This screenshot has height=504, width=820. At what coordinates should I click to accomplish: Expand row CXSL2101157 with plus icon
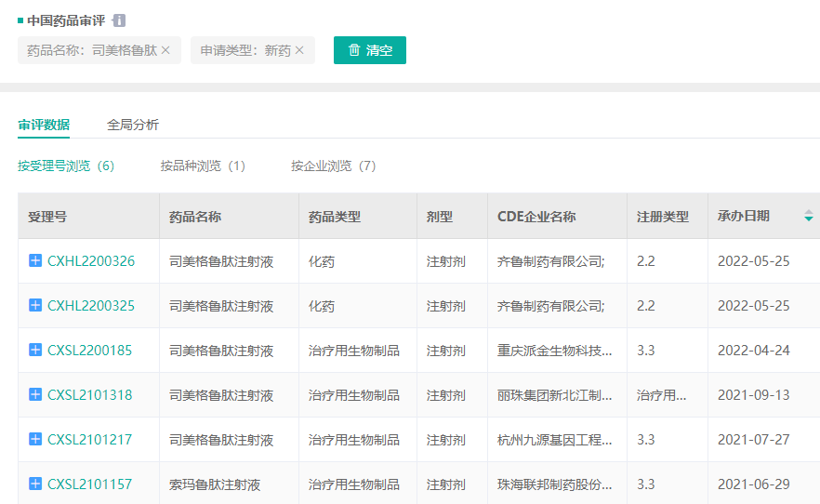[35, 484]
